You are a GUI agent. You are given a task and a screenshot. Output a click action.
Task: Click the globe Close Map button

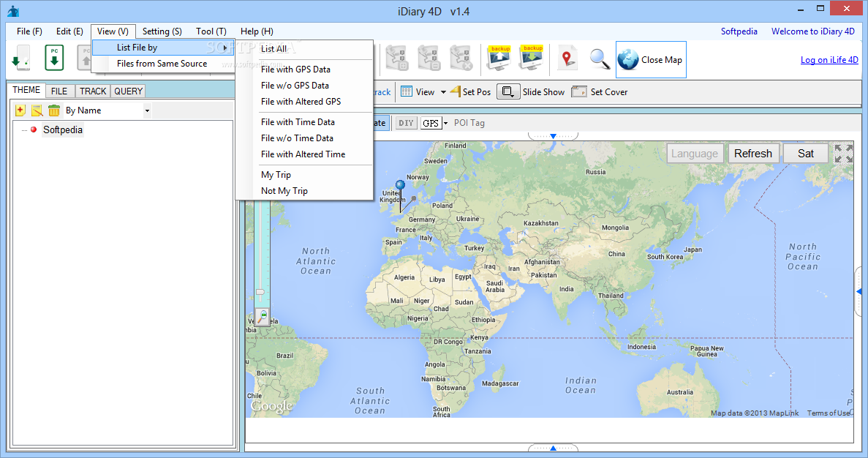click(x=651, y=59)
